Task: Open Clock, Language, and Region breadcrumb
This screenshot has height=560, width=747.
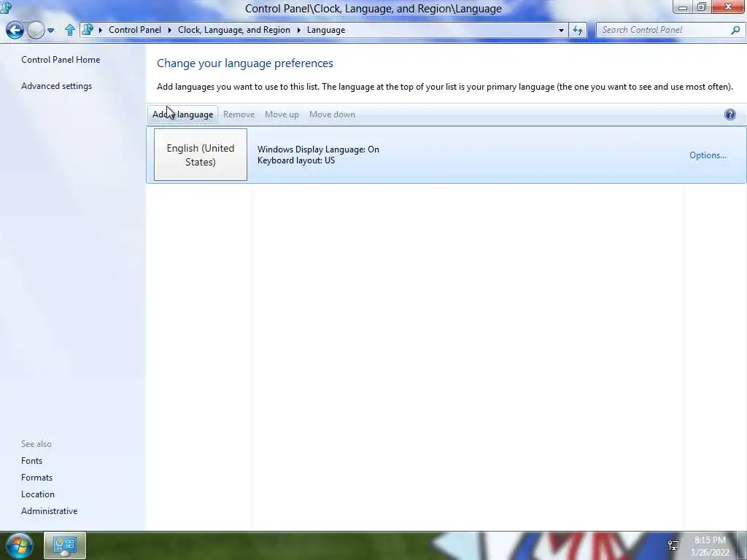Action: [x=234, y=30]
